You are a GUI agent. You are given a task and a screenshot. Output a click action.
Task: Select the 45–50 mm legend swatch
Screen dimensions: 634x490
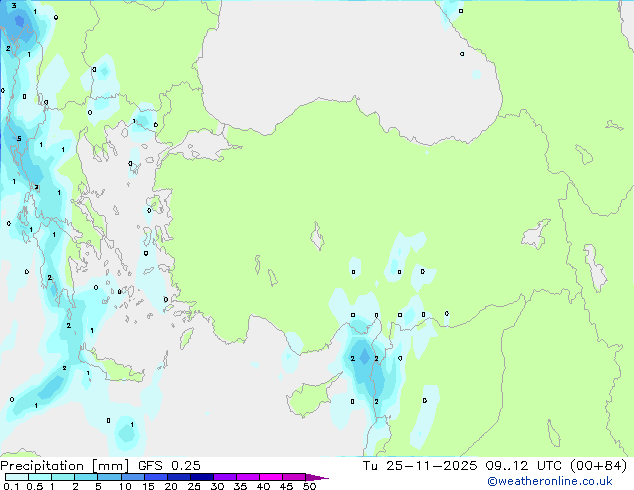point(294,477)
